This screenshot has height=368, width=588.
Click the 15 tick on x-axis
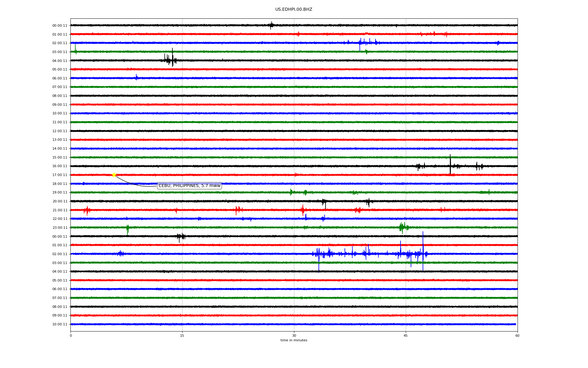(182, 335)
